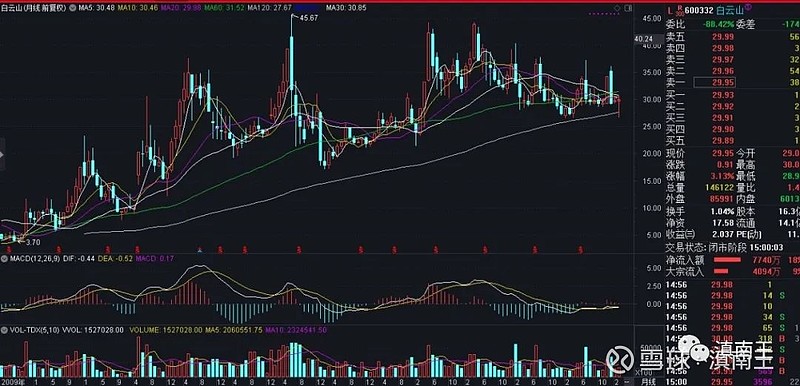Click the left-edge panel expand arrow
This screenshot has height=386, width=800.
click(2, 155)
